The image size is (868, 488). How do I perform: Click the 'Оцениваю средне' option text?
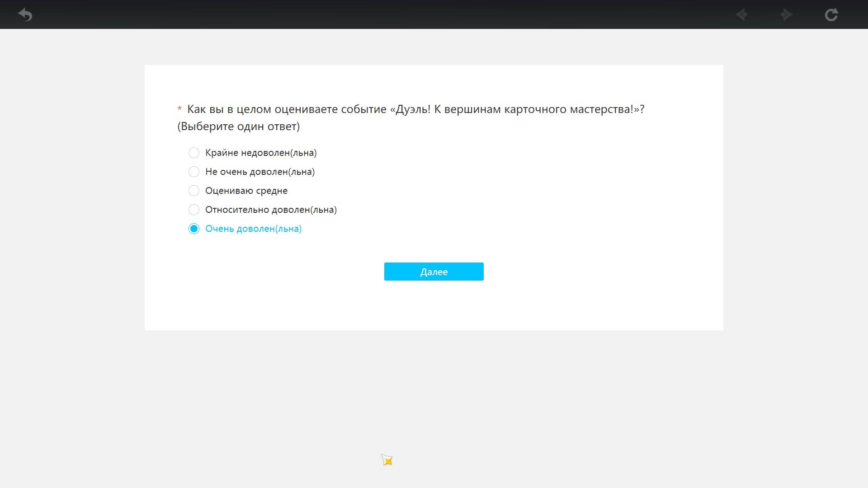pyautogui.click(x=246, y=191)
